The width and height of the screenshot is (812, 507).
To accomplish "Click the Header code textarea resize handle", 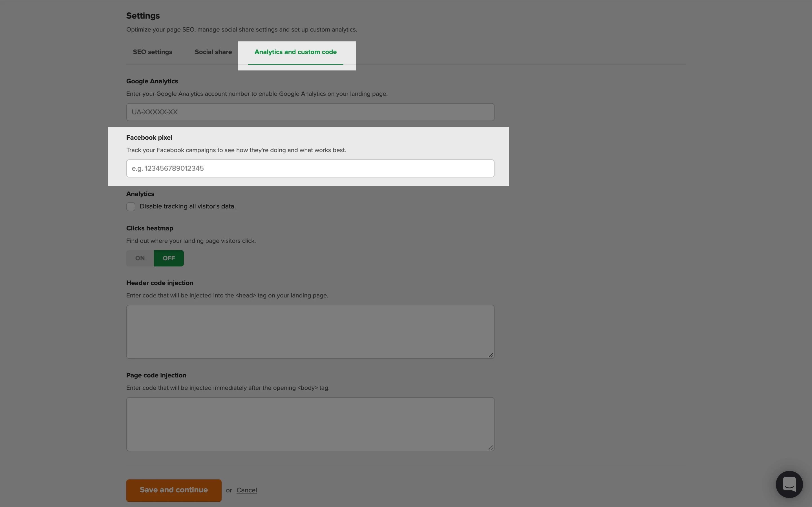I will (491, 355).
